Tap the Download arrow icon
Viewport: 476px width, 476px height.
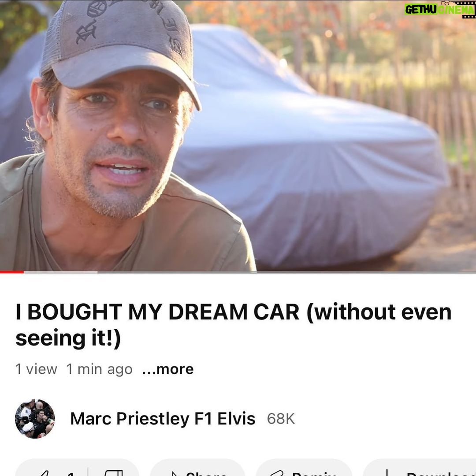coord(387,472)
